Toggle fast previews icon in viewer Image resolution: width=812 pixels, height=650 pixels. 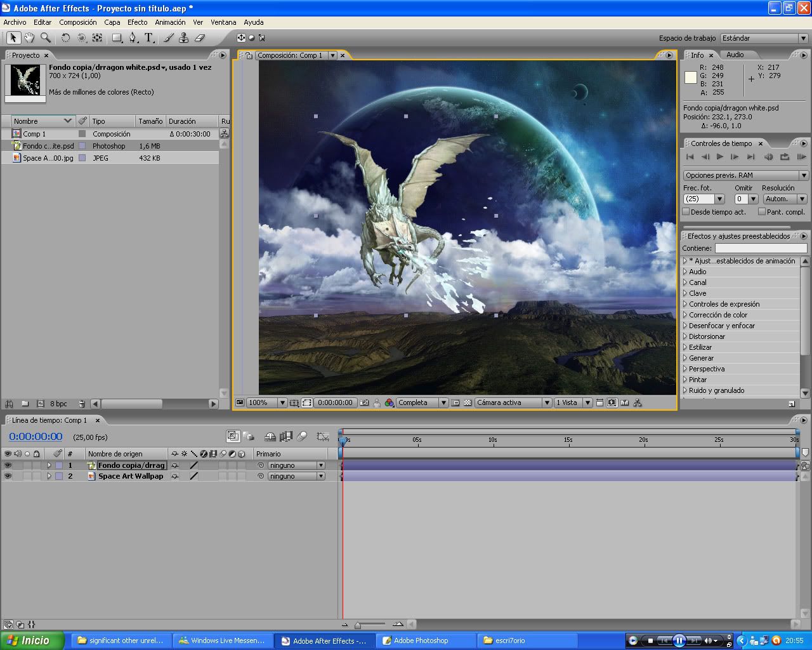click(x=612, y=402)
